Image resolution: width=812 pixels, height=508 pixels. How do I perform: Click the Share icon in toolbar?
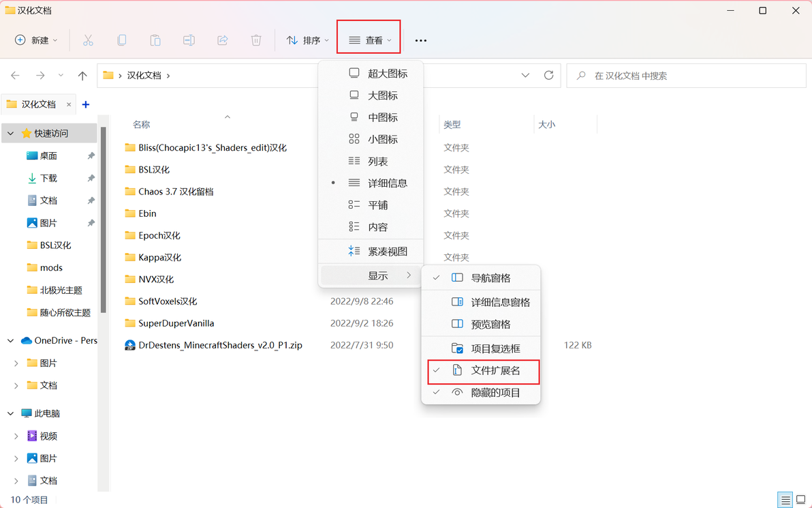(223, 40)
